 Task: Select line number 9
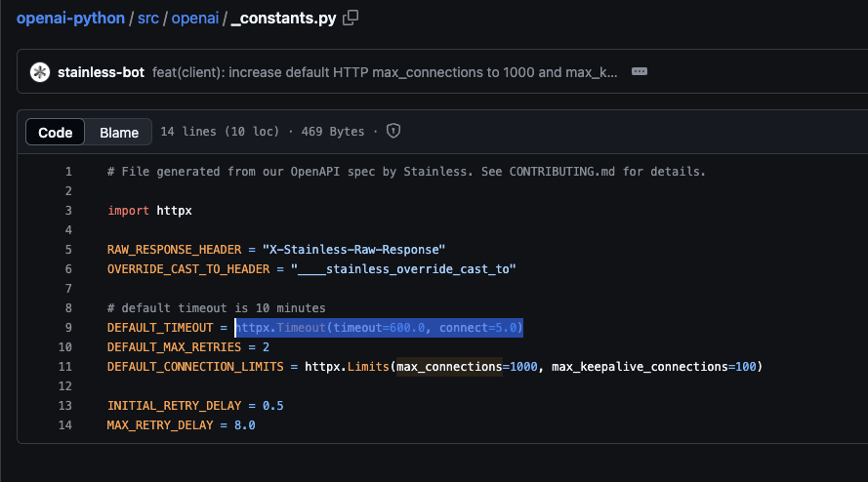68,328
